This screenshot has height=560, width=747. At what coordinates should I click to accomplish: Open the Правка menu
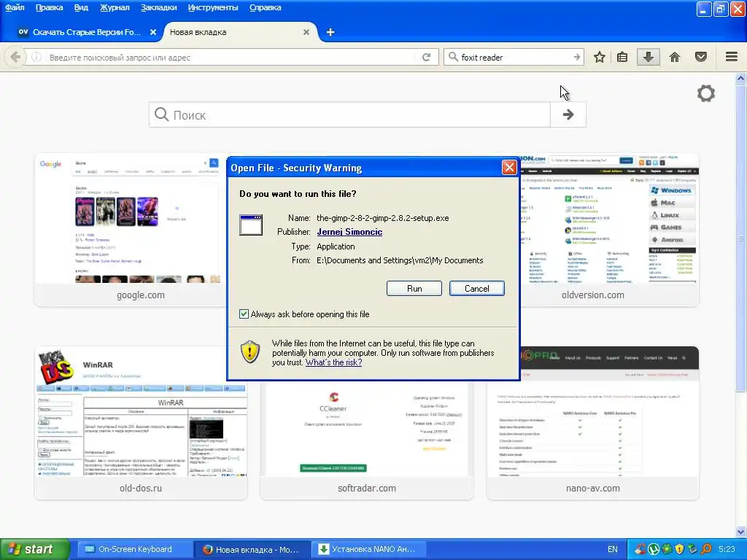pyautogui.click(x=49, y=7)
